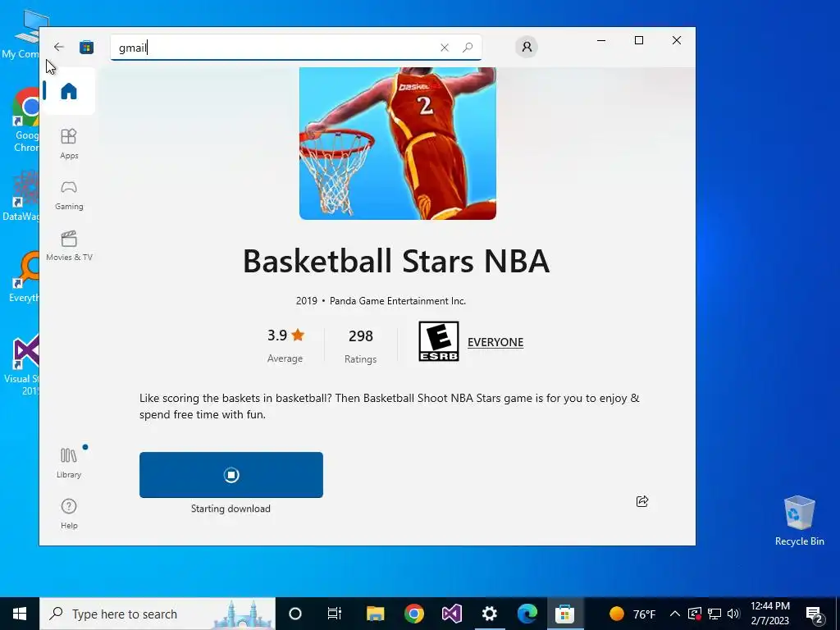This screenshot has height=630, width=840.
Task: Click the Microsoft Store logo icon
Action: [86, 47]
